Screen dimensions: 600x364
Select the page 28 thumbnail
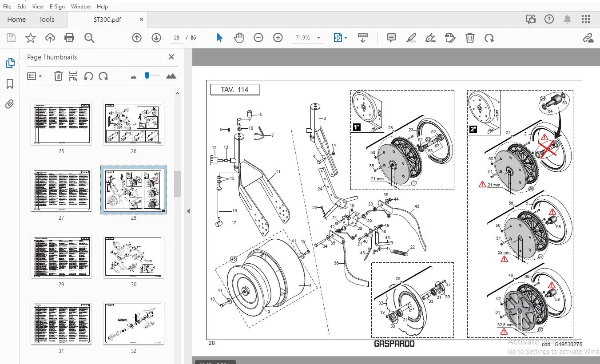coord(134,190)
